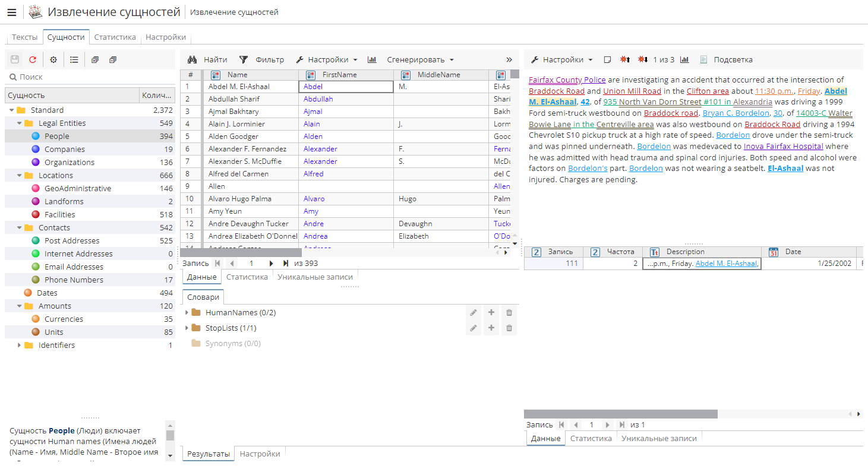Go to previous highlighted entity
The width and height of the screenshot is (868, 466).
tap(625, 60)
